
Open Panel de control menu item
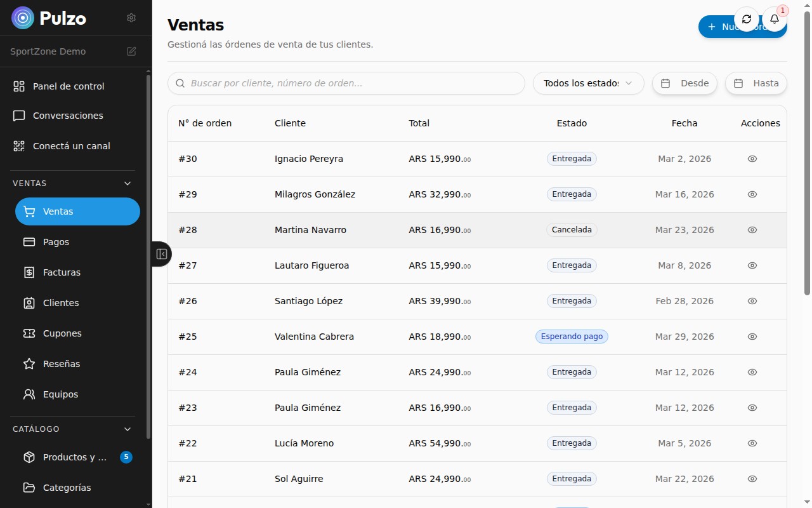pos(69,86)
